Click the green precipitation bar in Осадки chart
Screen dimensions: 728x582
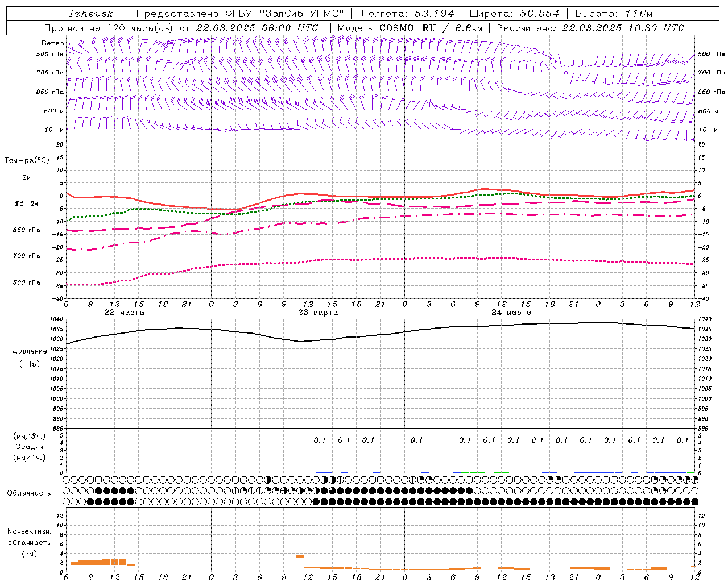659,472
